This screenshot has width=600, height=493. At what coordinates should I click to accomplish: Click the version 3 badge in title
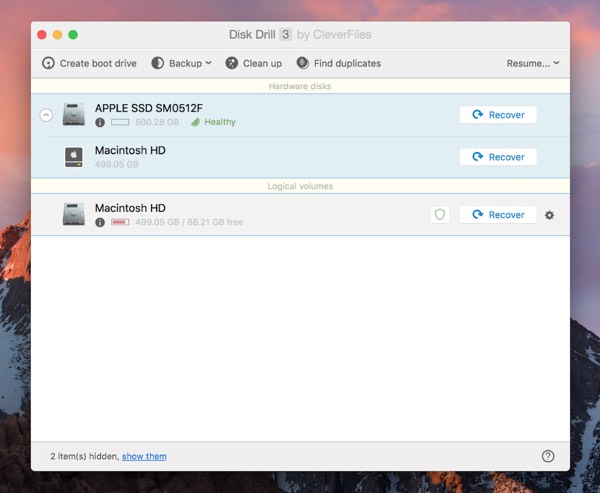click(285, 34)
